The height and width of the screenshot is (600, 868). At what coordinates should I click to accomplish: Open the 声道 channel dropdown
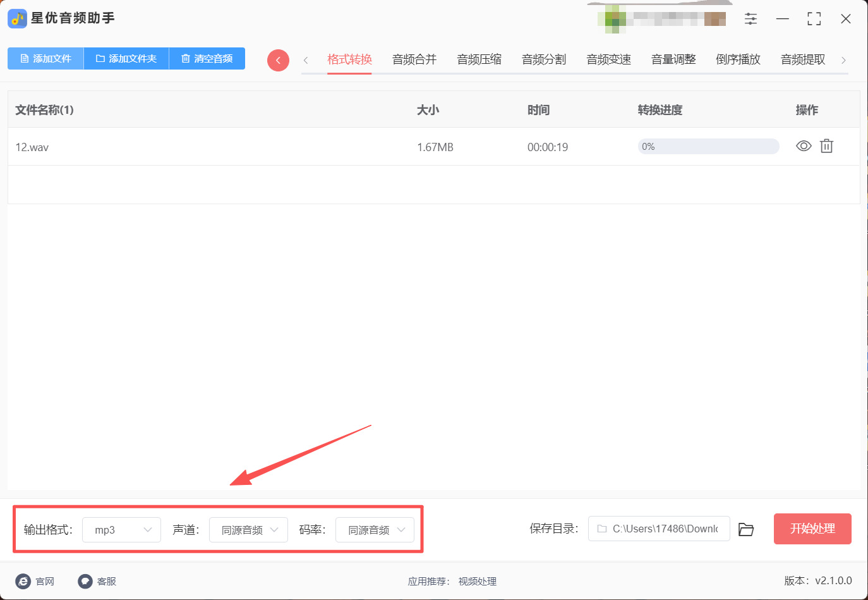(248, 530)
